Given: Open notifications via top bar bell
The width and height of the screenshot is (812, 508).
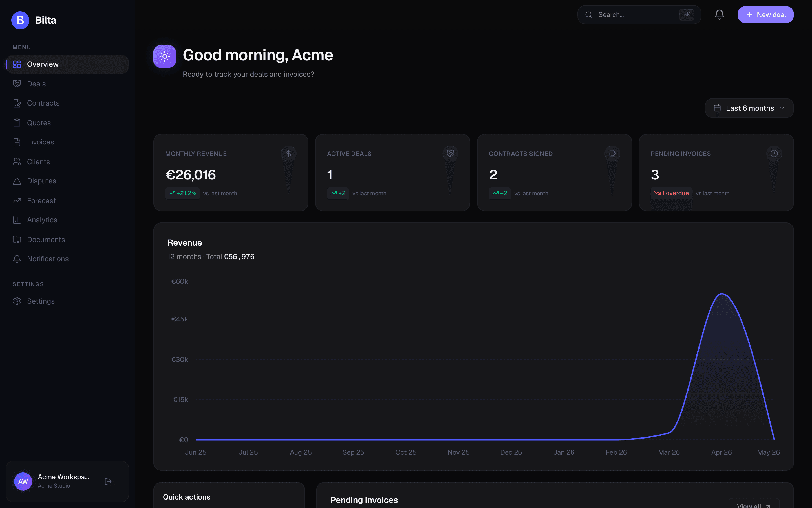Looking at the screenshot, I should 719,14.
